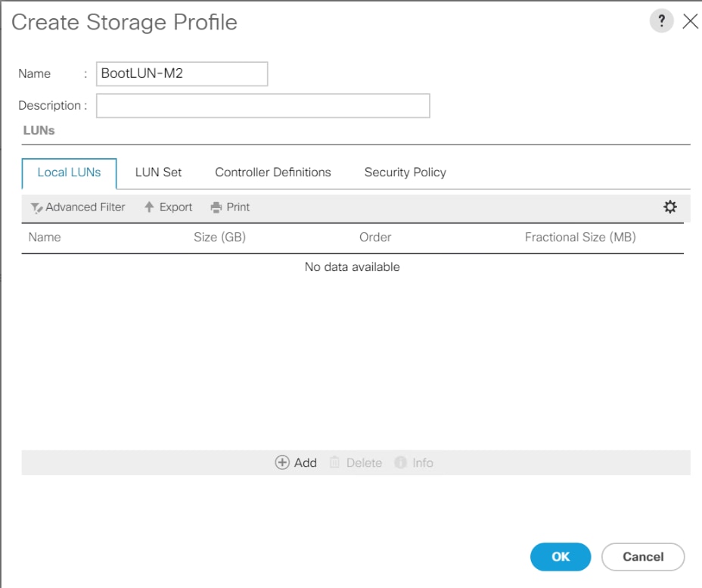Open the help question mark icon

661,20
